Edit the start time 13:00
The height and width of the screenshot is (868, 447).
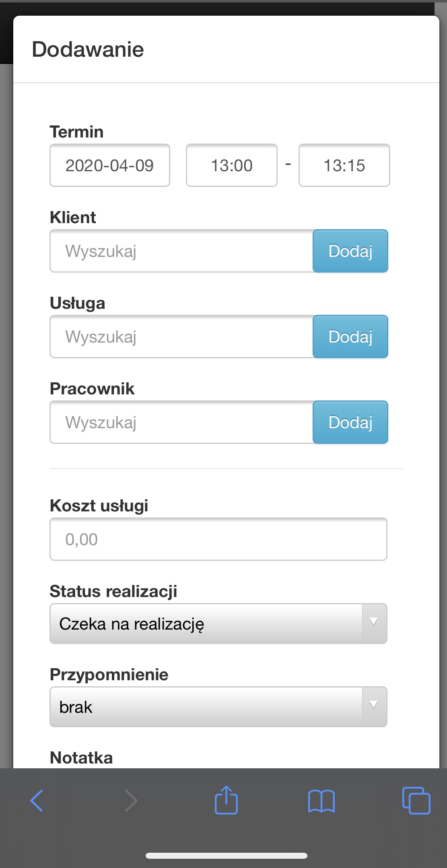point(231,166)
